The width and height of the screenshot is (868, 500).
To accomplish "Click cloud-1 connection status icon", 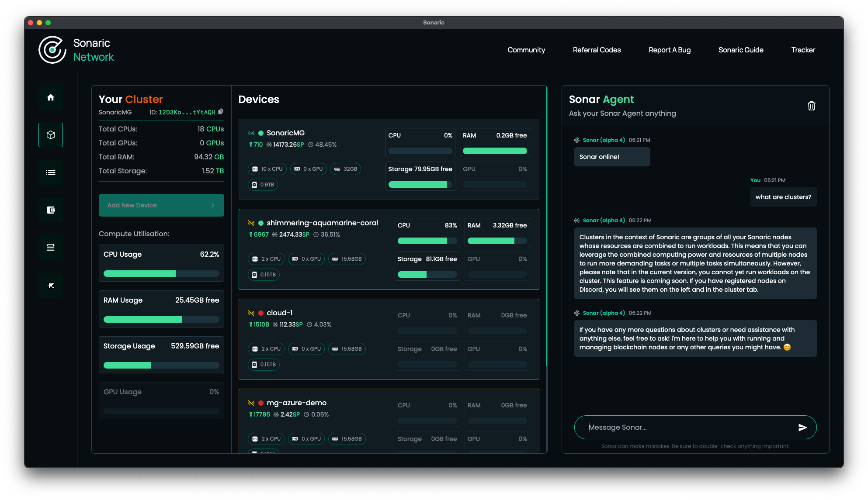I will click(x=251, y=313).
